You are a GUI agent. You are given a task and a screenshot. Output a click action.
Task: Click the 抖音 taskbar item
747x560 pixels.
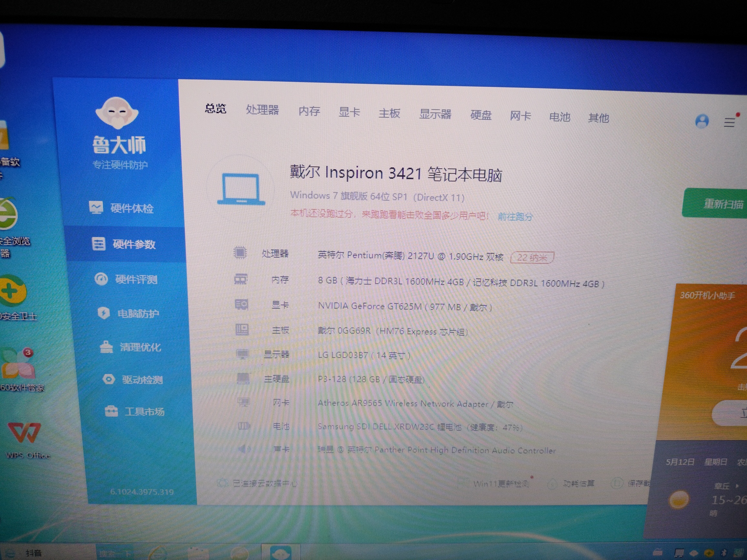[x=34, y=553]
